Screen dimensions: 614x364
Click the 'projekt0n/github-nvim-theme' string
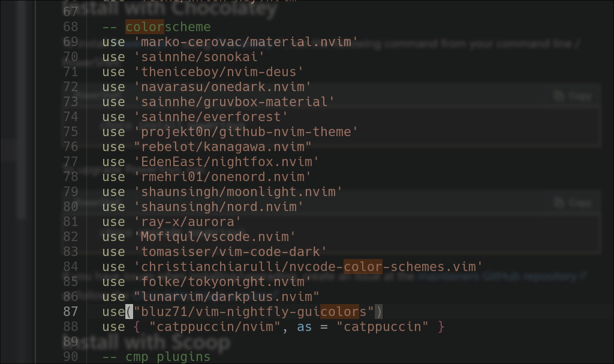[x=246, y=132]
